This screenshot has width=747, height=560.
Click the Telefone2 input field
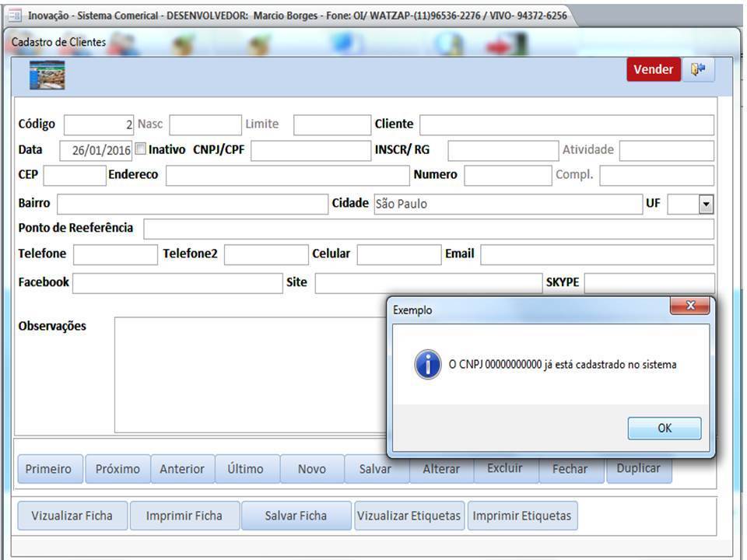coord(266,255)
